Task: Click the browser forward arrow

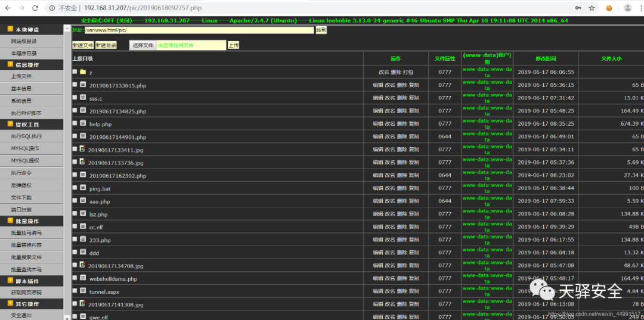Action: pos(21,8)
